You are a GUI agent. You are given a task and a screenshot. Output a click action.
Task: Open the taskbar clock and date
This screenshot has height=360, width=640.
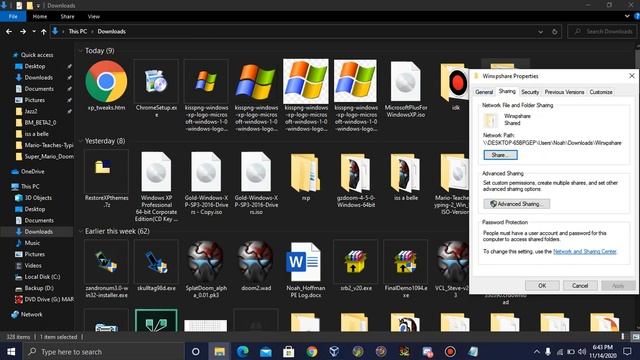tap(602, 351)
